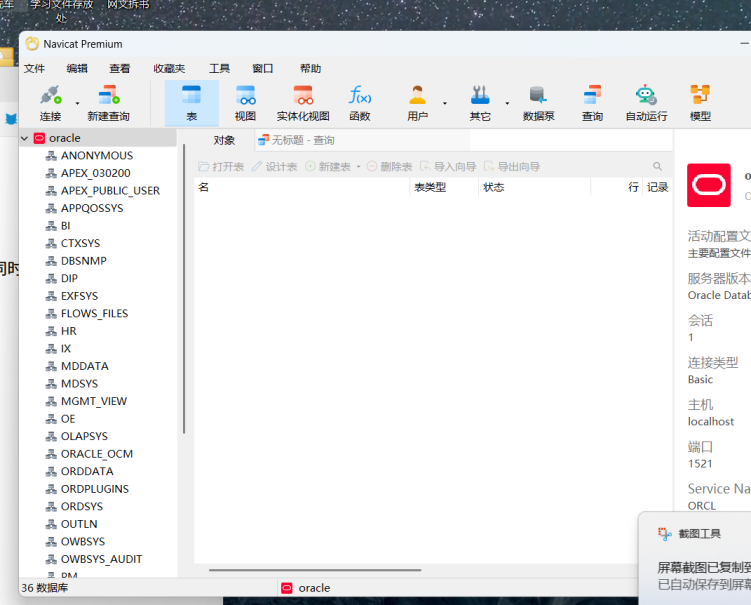Open the Others (其它) tools icon
The width and height of the screenshot is (751, 605).
point(480,103)
